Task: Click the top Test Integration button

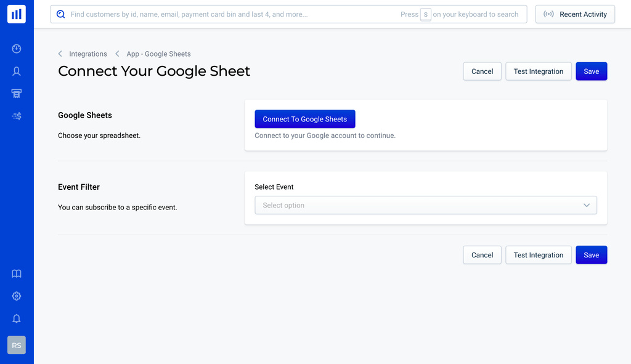Action: tap(538, 71)
